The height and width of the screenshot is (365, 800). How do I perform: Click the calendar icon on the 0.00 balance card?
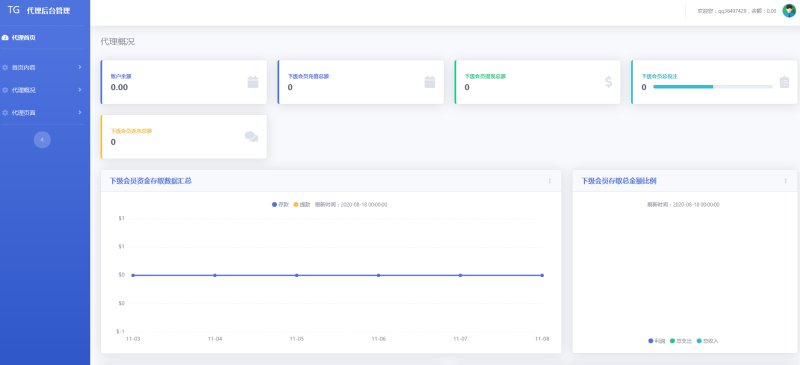(253, 82)
